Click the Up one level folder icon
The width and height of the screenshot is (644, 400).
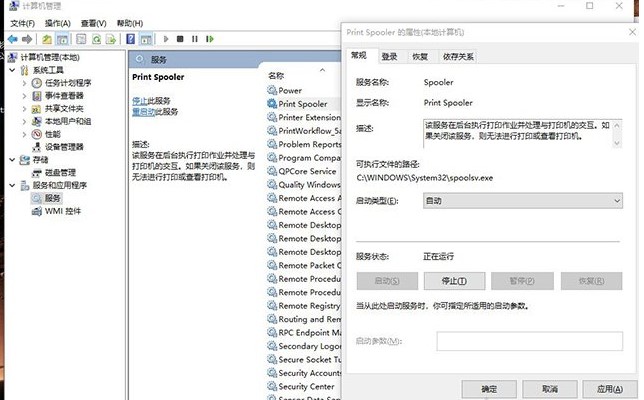(47, 39)
